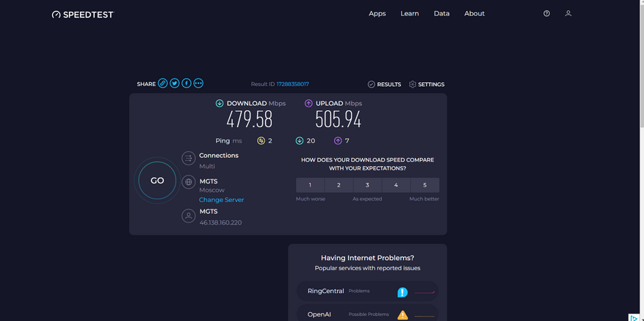Select the IP address 46.138.160.220
Image resolution: width=644 pixels, height=321 pixels.
tap(220, 223)
